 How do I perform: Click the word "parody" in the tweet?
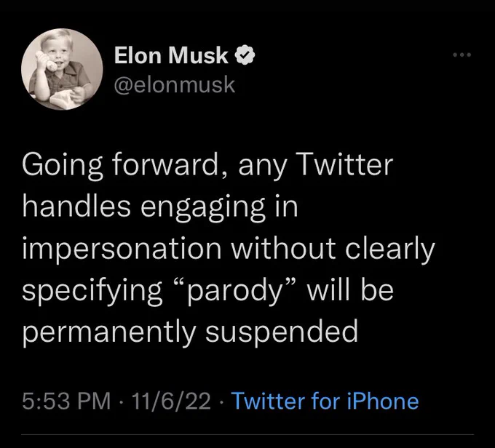coord(235,291)
